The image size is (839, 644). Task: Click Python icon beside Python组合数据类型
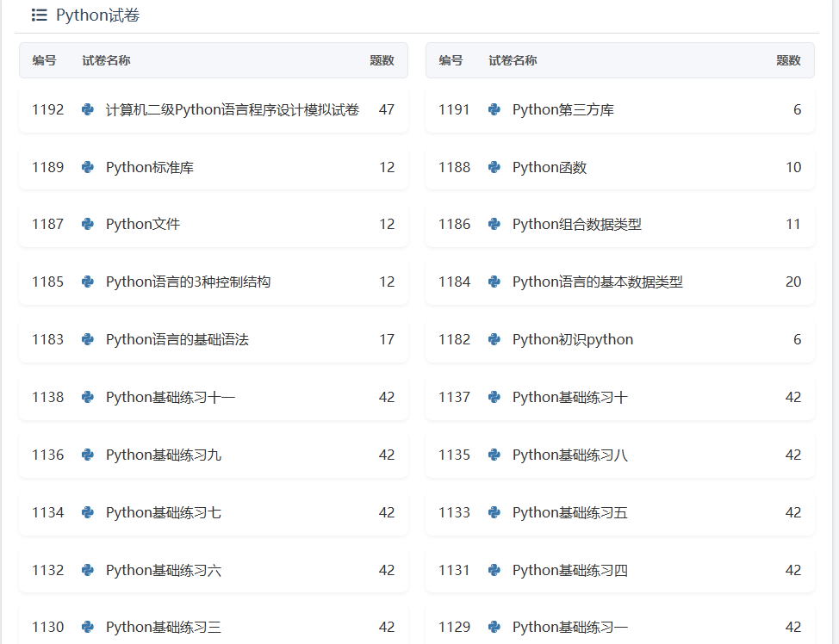coord(494,224)
